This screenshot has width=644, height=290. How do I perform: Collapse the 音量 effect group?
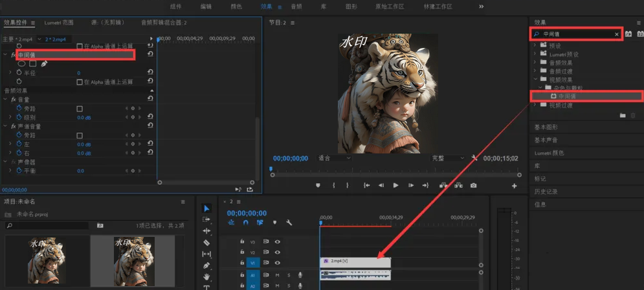5,100
